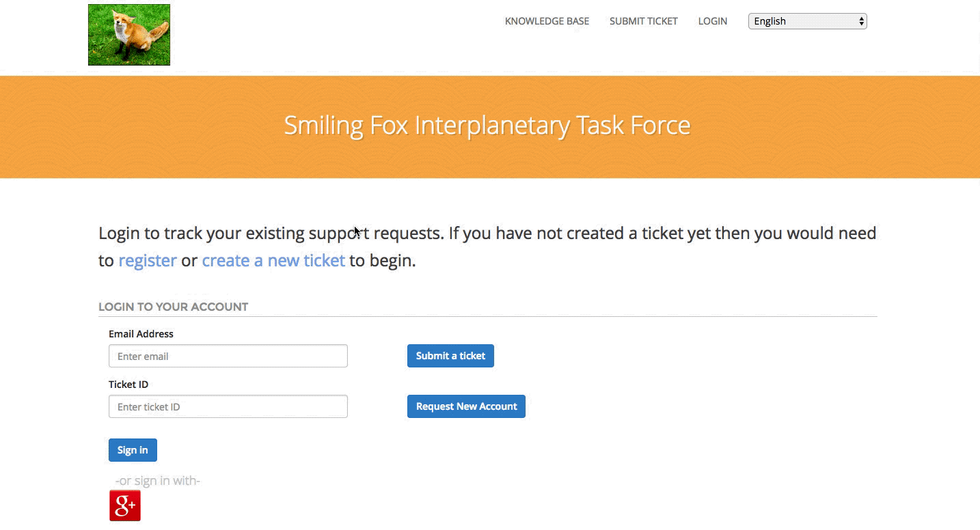This screenshot has width=980, height=530.
Task: Click the Request New Account button
Action: [x=466, y=406]
